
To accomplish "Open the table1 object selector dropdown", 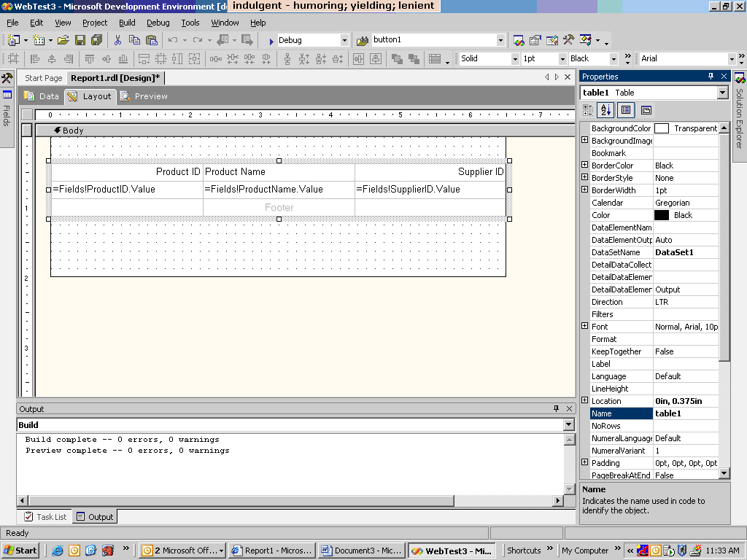I will [723, 93].
